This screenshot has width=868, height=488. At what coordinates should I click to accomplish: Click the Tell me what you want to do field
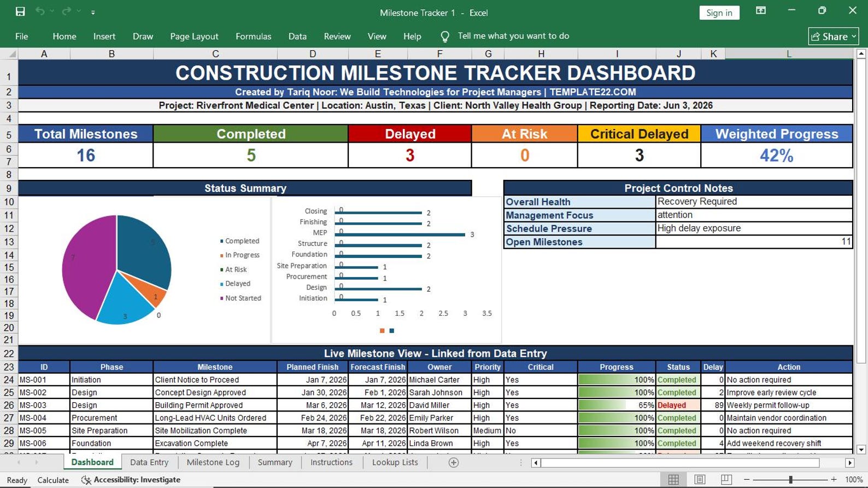pyautogui.click(x=513, y=36)
